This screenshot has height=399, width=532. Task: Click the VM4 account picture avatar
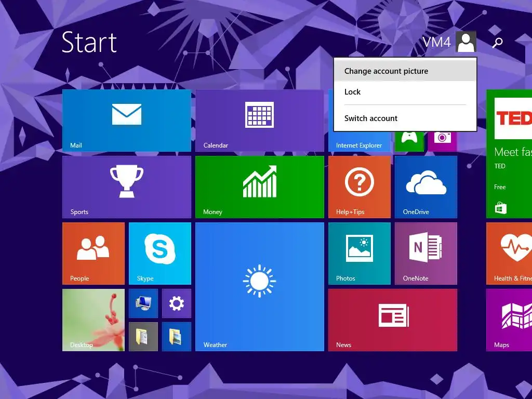(x=466, y=42)
